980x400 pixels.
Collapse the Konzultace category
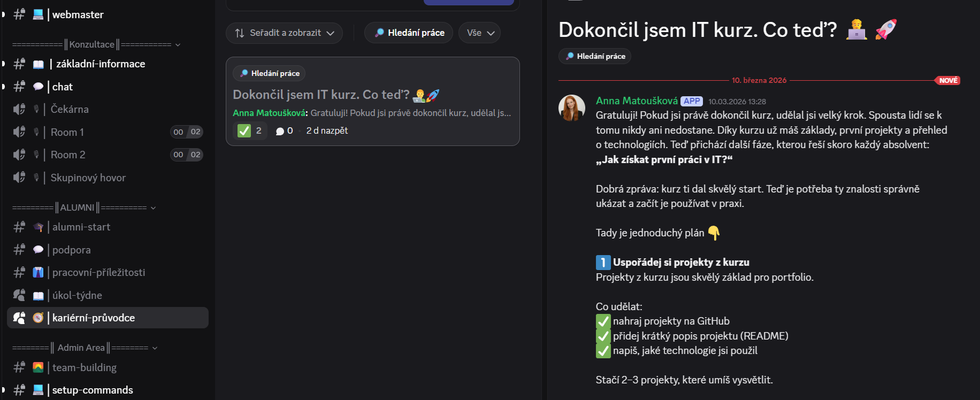point(96,44)
